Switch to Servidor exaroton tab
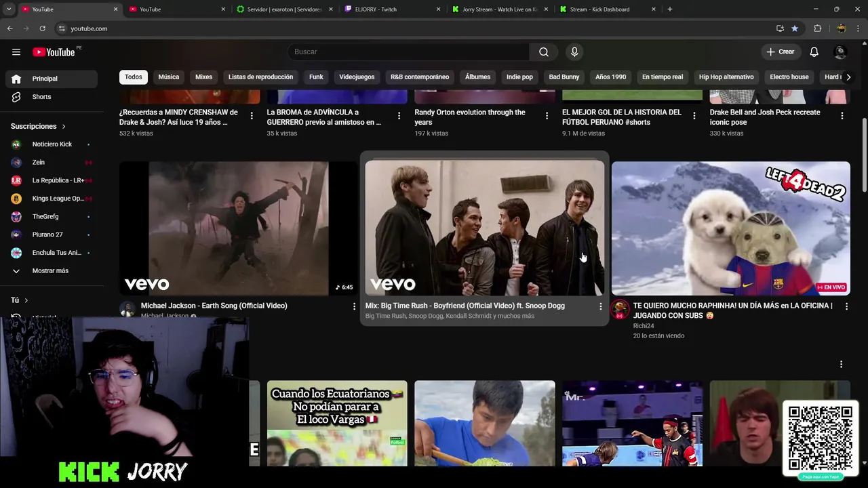This screenshot has height=488, width=868. tap(283, 9)
